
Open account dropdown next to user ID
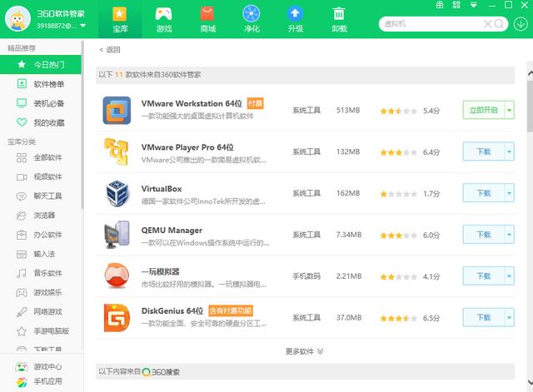pyautogui.click(x=83, y=25)
